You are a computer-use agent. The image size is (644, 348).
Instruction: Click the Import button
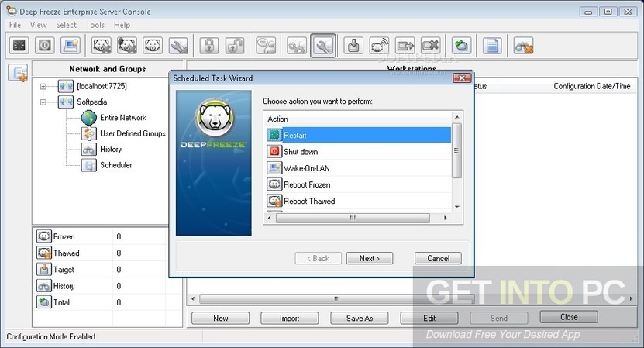click(x=290, y=318)
